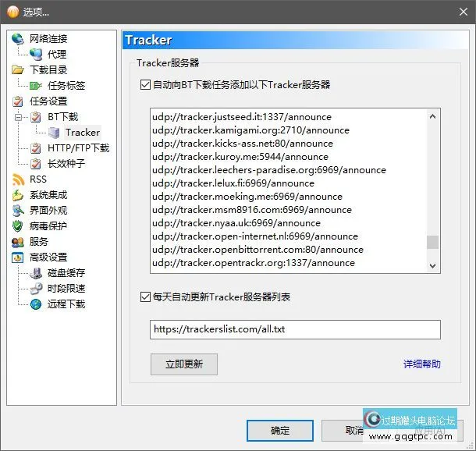
Task: Select the Tracker tree item
Action: click(x=83, y=133)
